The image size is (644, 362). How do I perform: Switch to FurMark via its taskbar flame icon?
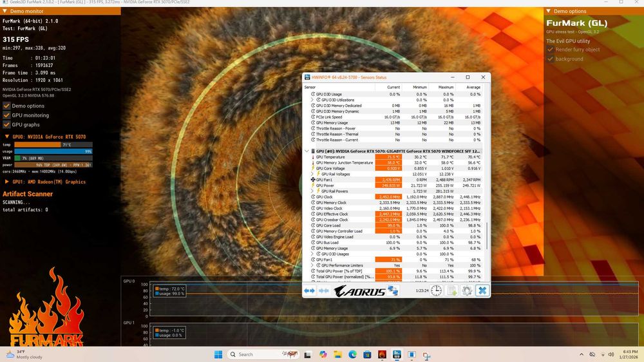click(x=382, y=354)
